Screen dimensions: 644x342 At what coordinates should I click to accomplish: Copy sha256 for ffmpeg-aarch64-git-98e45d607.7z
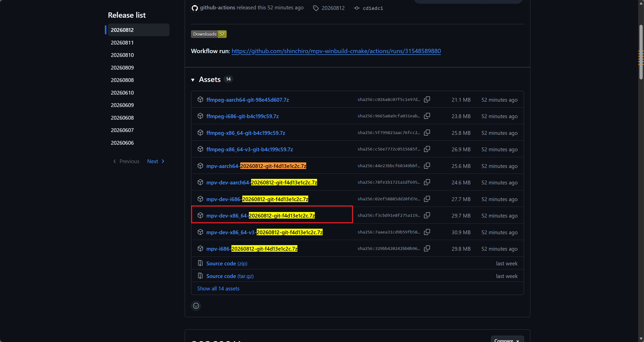[427, 99]
